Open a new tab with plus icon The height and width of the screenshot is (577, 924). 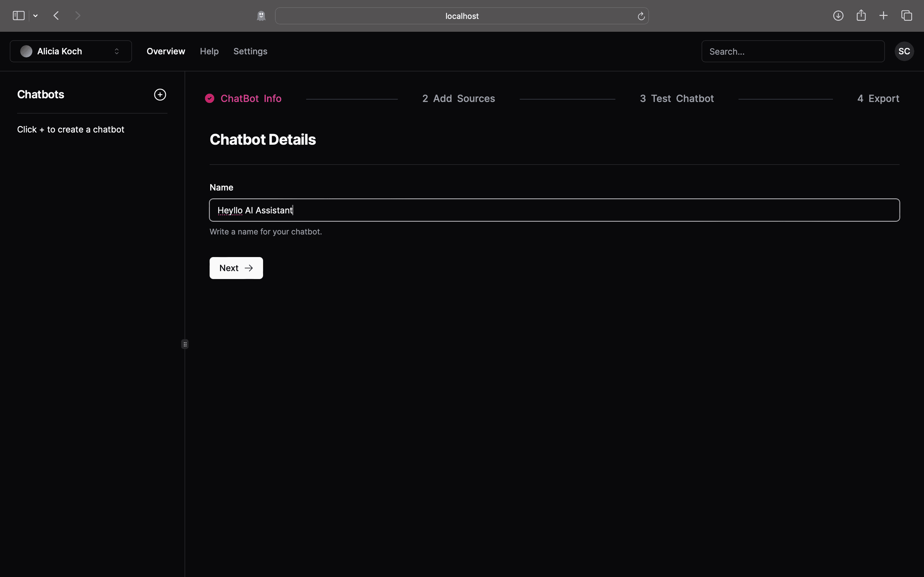tap(884, 16)
